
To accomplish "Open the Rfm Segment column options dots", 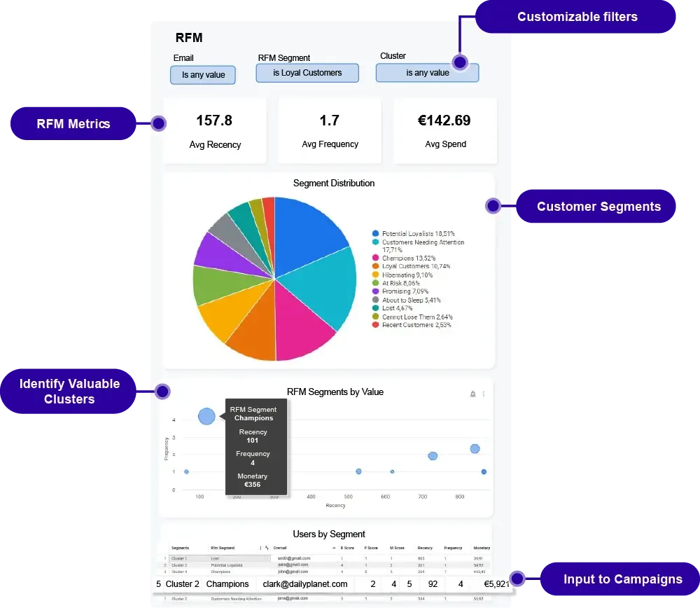I will tap(260, 548).
